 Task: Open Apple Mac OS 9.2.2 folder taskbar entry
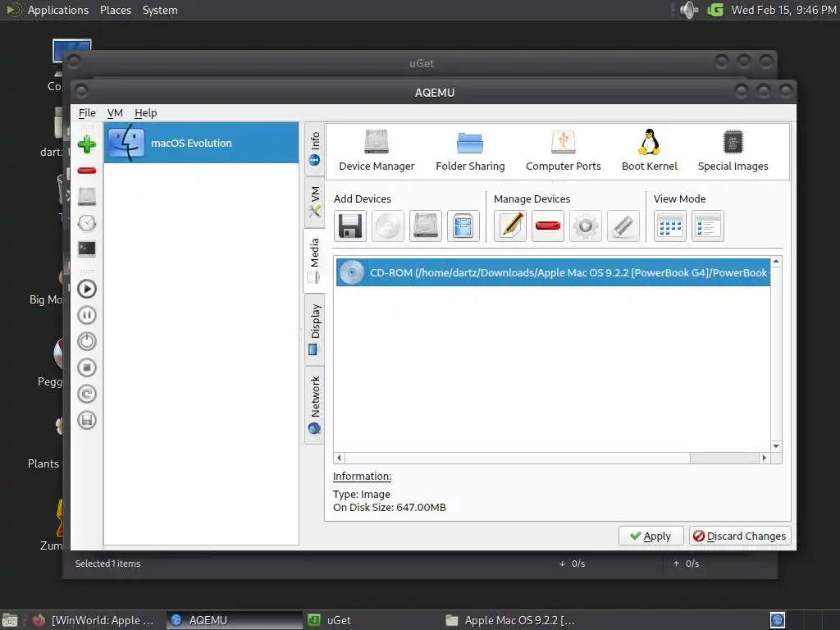pos(511,620)
